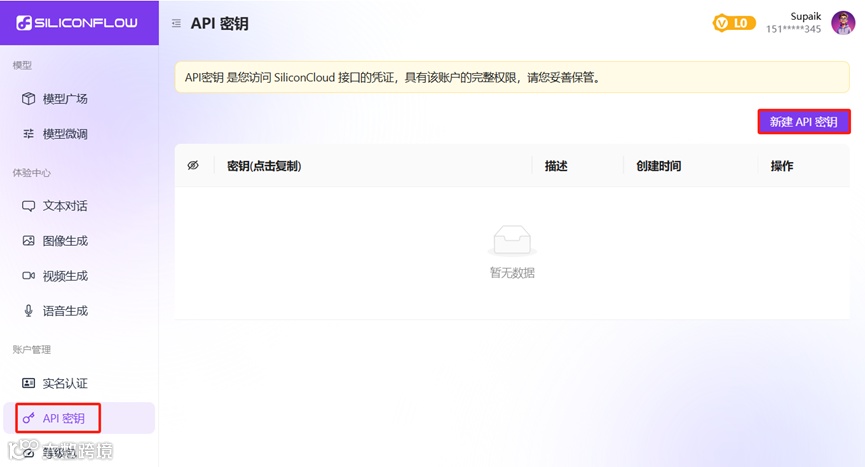Open the user avatar menu
Viewport: 865px width, 467px height.
tap(843, 23)
